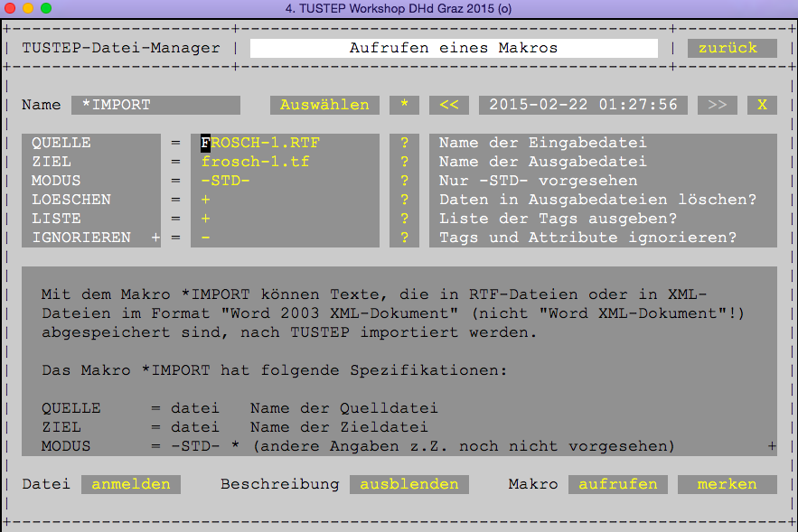
Task: Show more description text with the bottom-right plus
Action: point(771,445)
